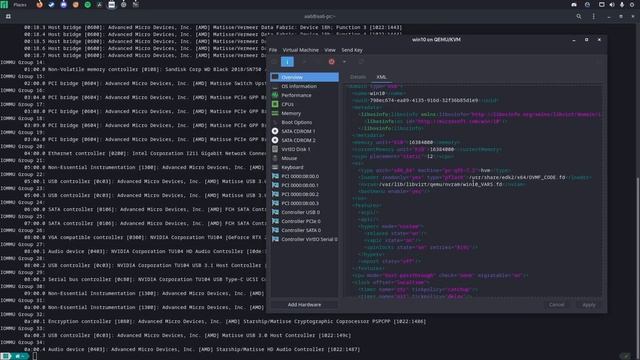Switch to the Details tab

click(358, 77)
